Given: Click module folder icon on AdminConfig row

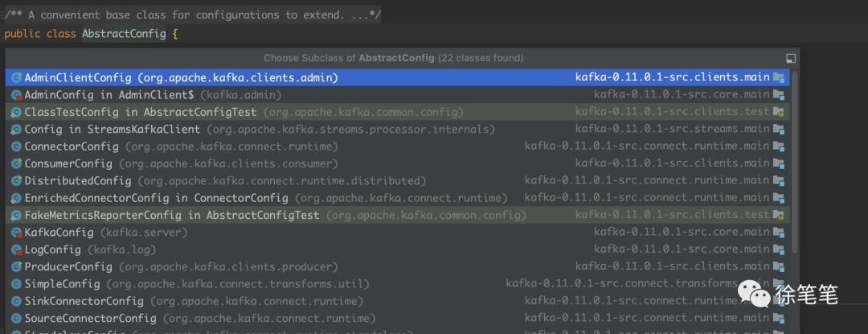Looking at the screenshot, I should tap(779, 95).
